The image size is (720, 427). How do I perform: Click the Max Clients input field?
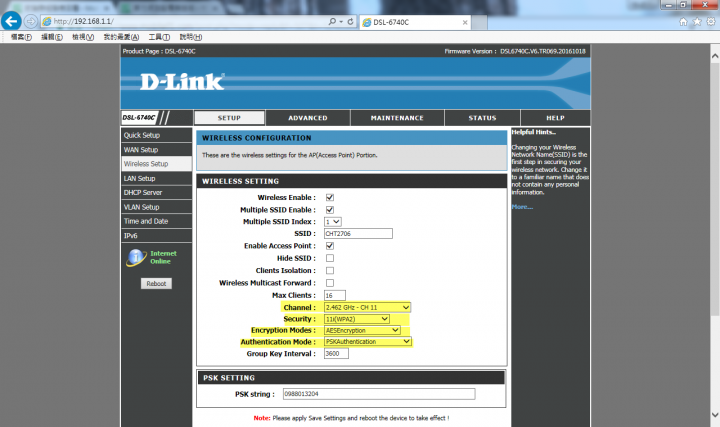tap(335, 295)
